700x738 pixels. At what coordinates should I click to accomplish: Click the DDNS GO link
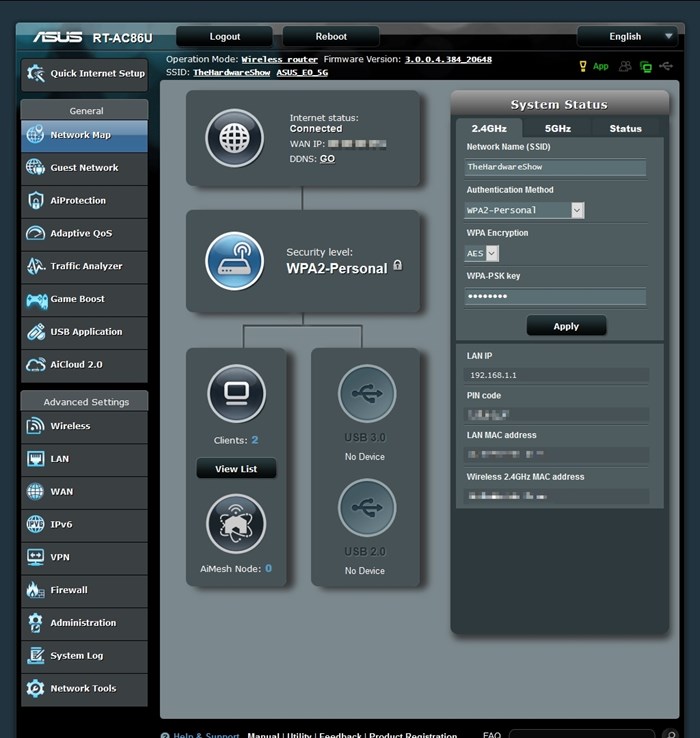tap(327, 159)
